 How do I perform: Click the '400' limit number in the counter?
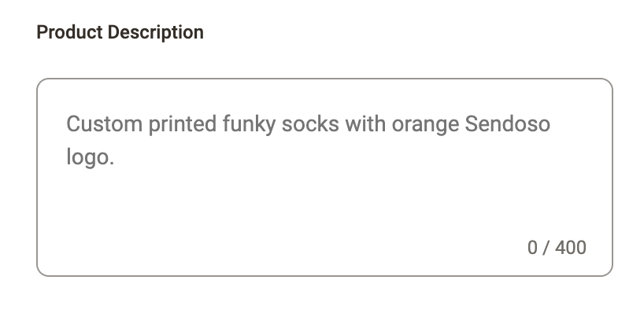(x=571, y=248)
